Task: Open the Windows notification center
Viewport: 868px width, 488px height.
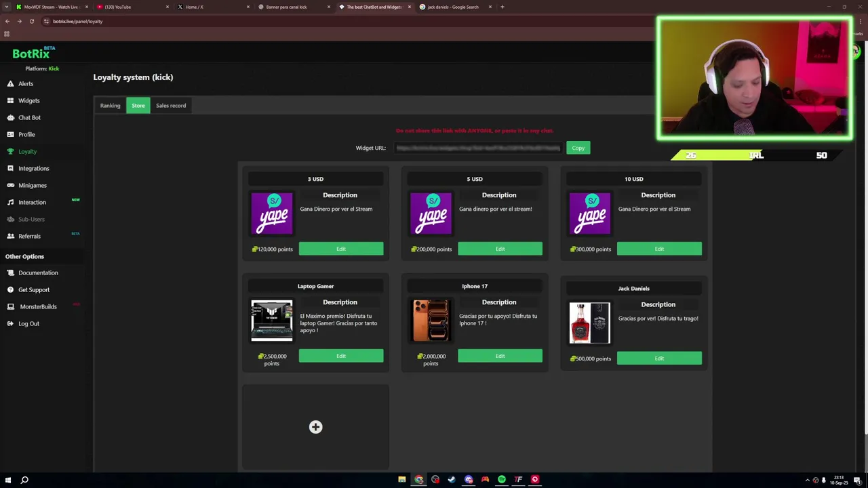Action: tap(858, 481)
